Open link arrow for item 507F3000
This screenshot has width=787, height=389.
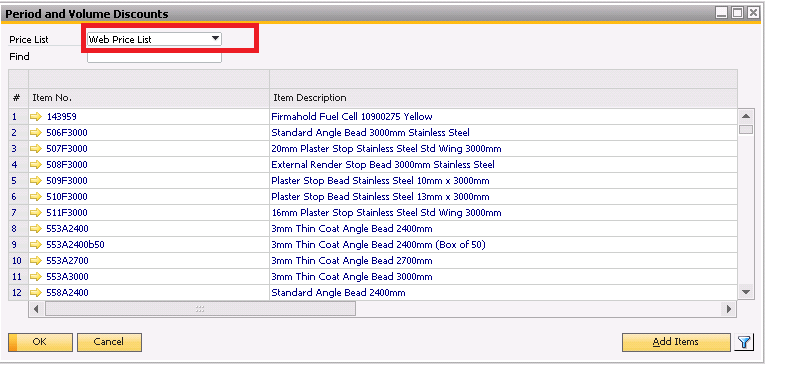(36, 149)
